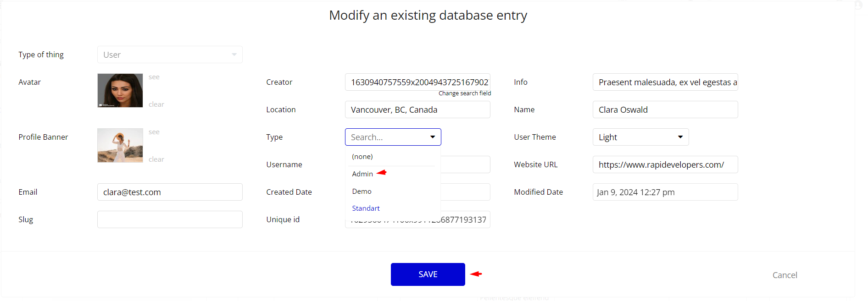
Task: Click the Type search dropdown arrow
Action: 432,137
